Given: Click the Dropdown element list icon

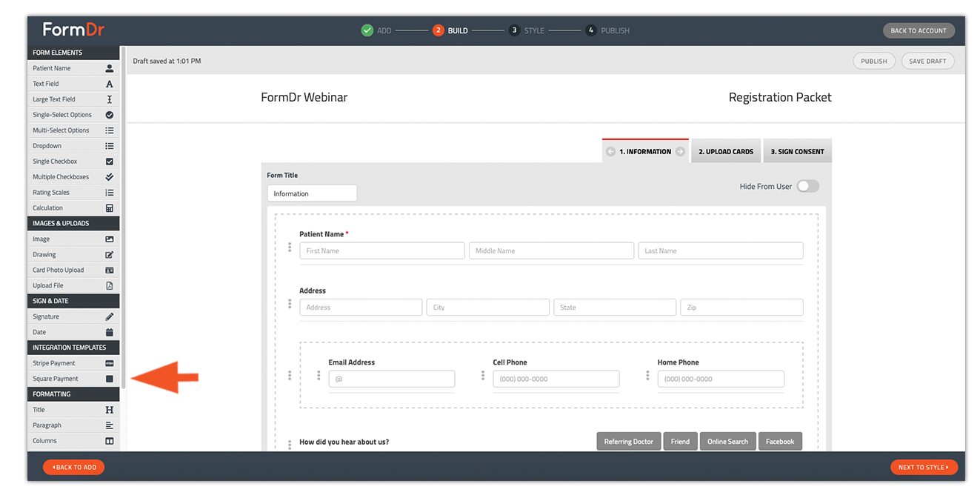Looking at the screenshot, I should point(110,146).
